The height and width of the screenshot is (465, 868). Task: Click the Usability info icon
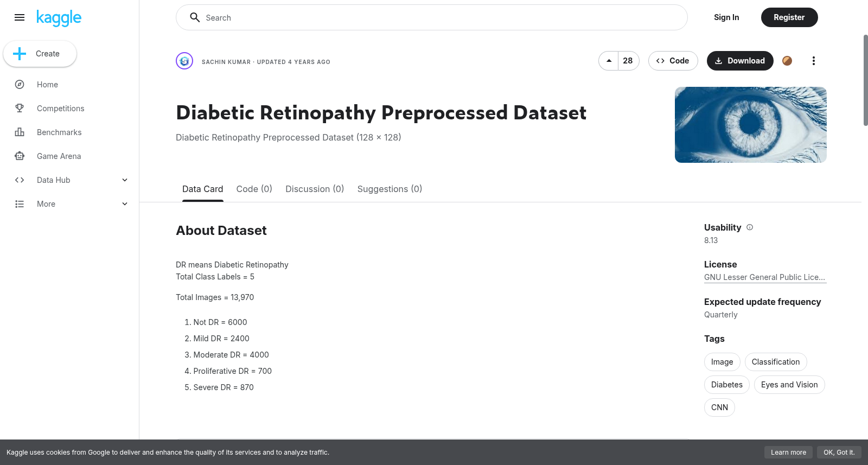(750, 227)
